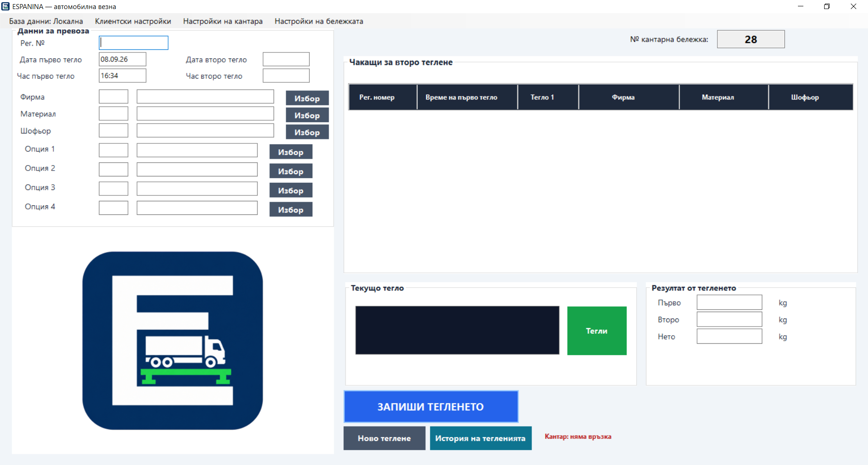
Task: Click the green Тегли button
Action: click(597, 331)
